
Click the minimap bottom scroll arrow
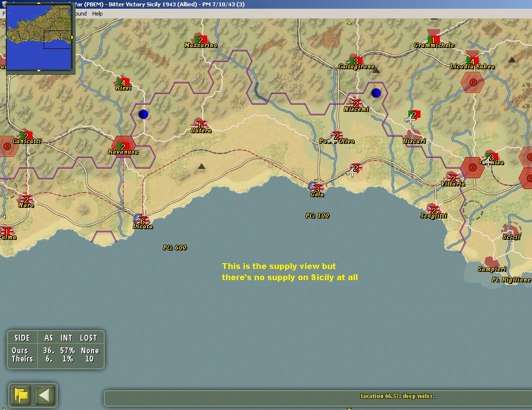[x=39, y=71]
